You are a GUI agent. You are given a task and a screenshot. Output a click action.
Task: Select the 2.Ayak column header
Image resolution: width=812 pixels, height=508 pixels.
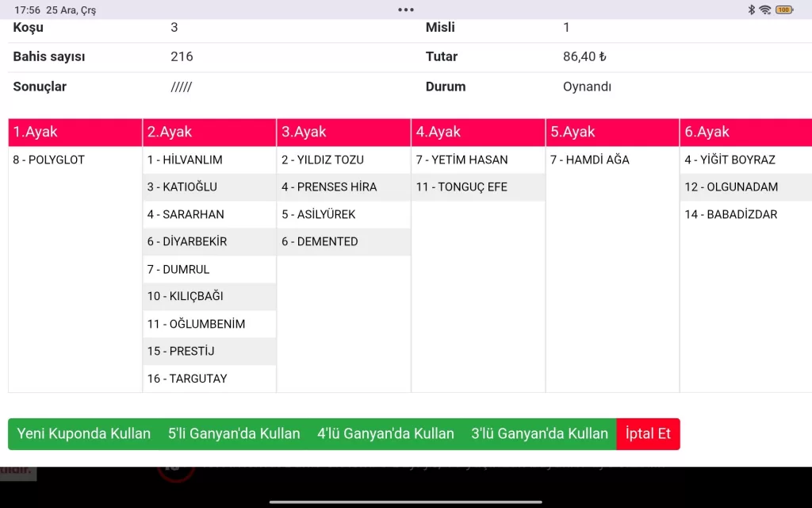click(209, 133)
